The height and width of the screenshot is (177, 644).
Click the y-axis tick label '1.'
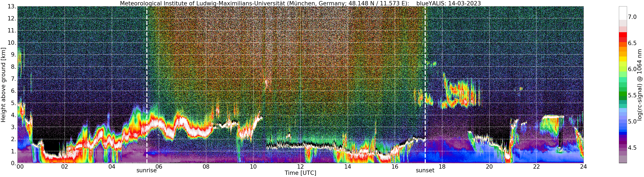pyautogui.click(x=13, y=151)
